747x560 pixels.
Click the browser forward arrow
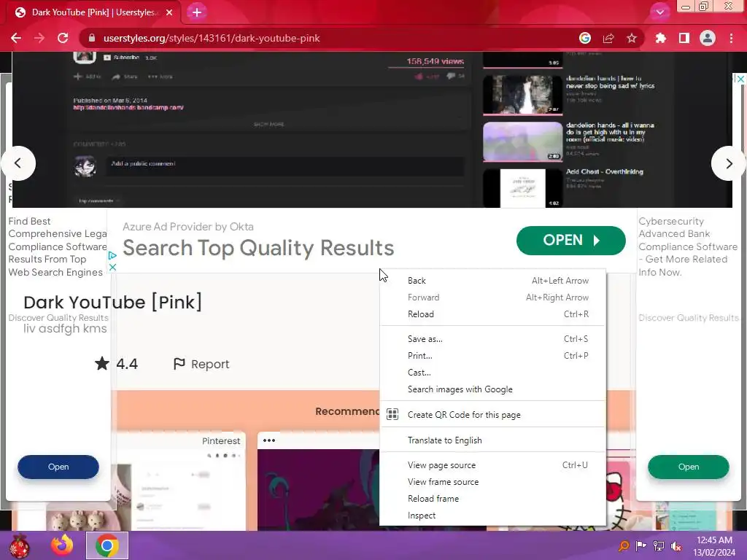pyautogui.click(x=39, y=38)
